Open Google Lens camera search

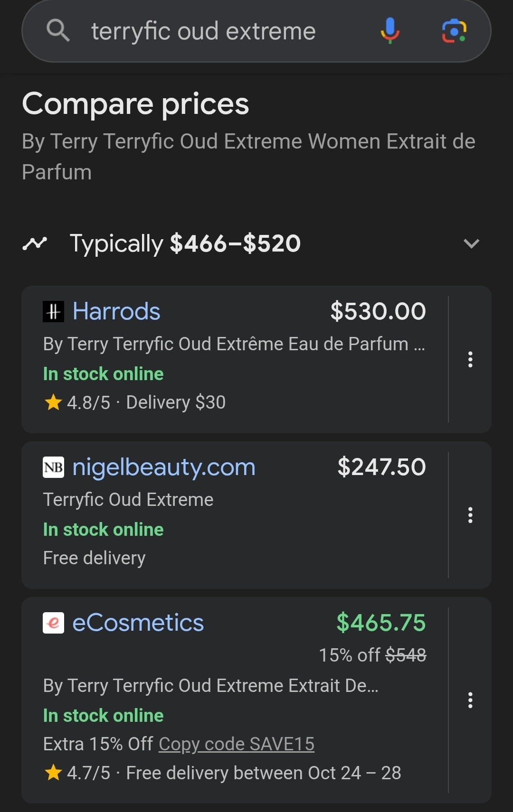[x=454, y=31]
